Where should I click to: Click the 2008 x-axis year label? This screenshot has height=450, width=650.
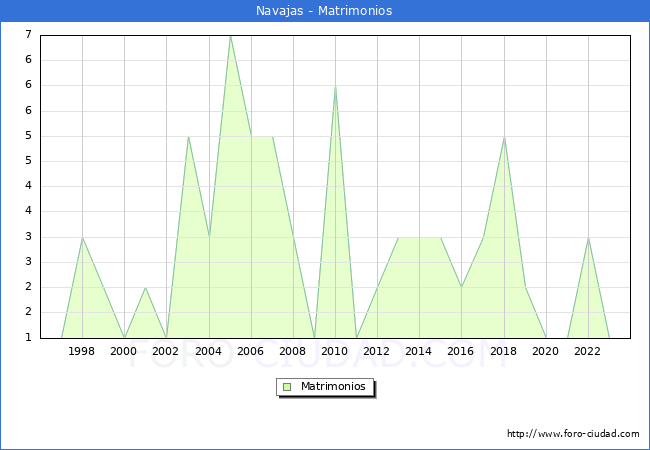[x=292, y=351]
